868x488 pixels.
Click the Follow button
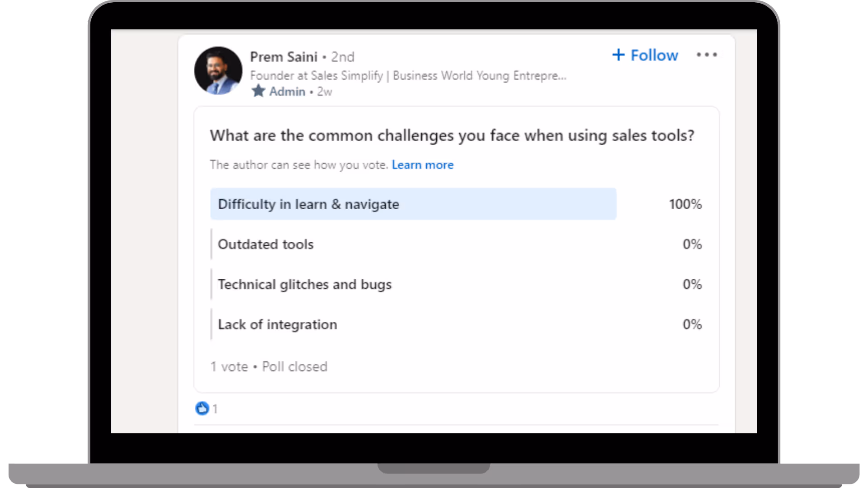coord(654,55)
